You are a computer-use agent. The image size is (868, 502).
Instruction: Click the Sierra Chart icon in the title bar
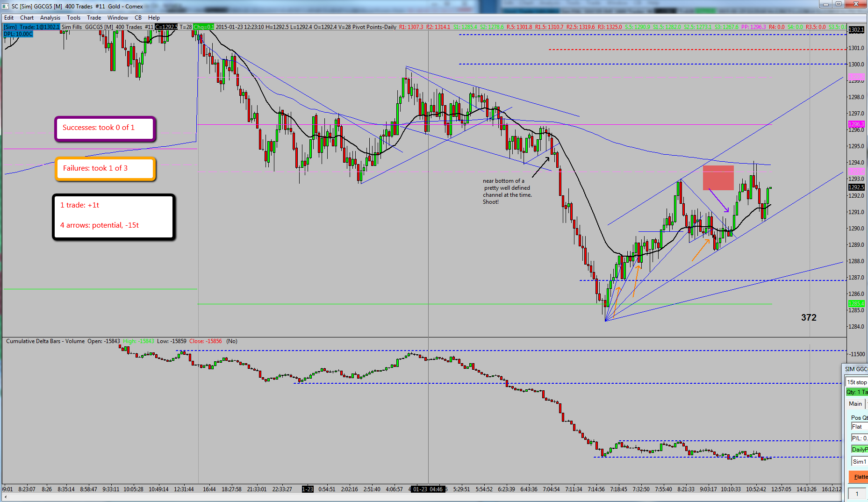(6, 6)
